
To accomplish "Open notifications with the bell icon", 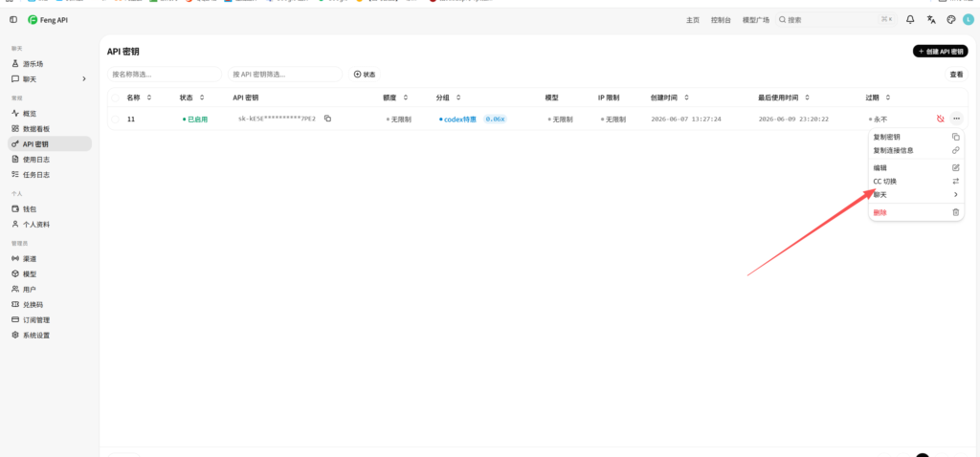I will coord(910,20).
